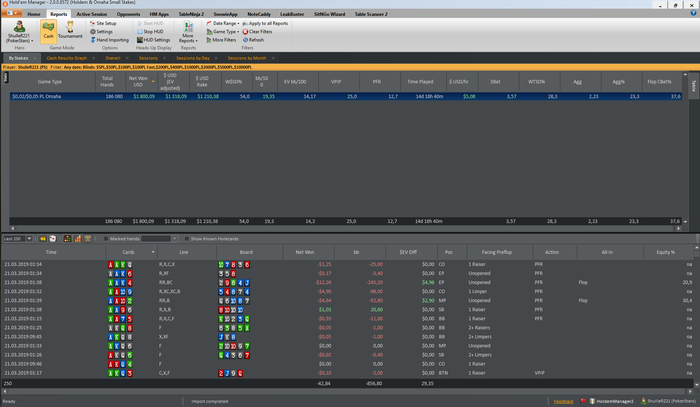Viewport: 700px width, 407px height.
Task: Open the NoteCaddy ribbon tab
Action: 259,14
